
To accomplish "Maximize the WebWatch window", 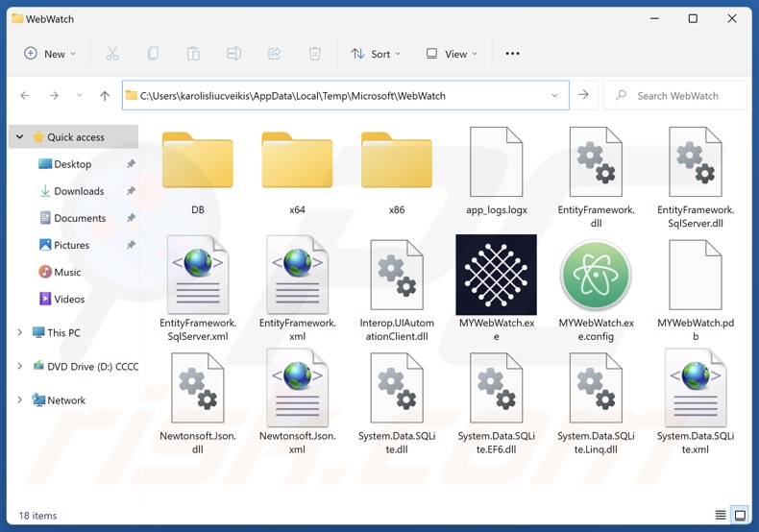I will [693, 19].
